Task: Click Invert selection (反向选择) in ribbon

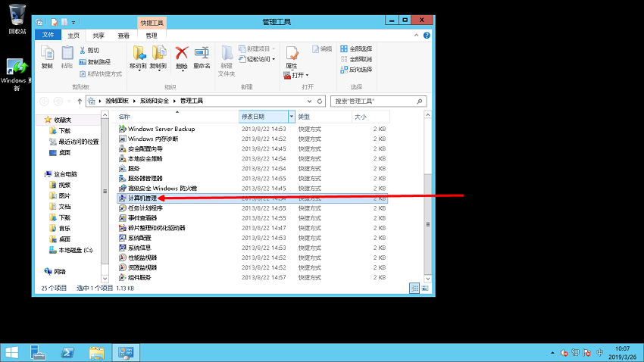Action: click(x=356, y=70)
